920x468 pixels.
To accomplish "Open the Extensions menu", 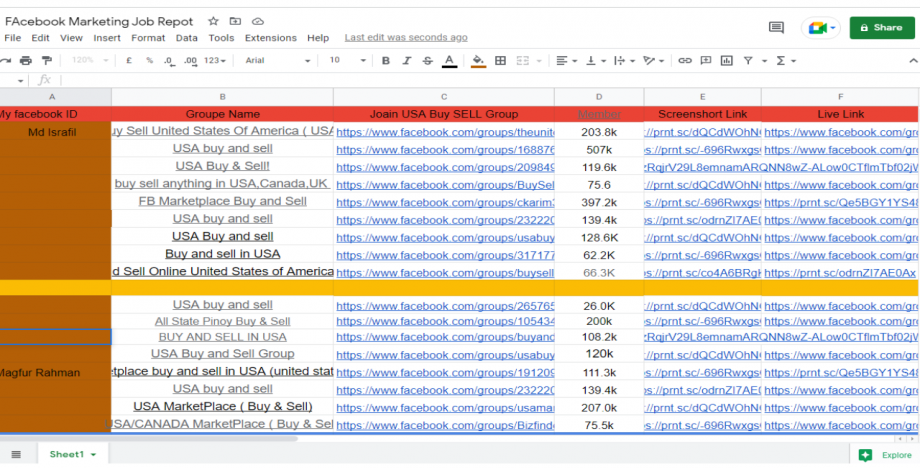I will tap(270, 38).
